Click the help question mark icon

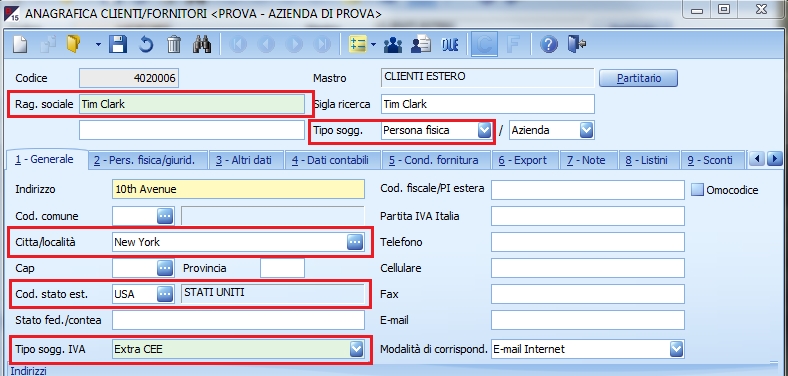[x=549, y=45]
